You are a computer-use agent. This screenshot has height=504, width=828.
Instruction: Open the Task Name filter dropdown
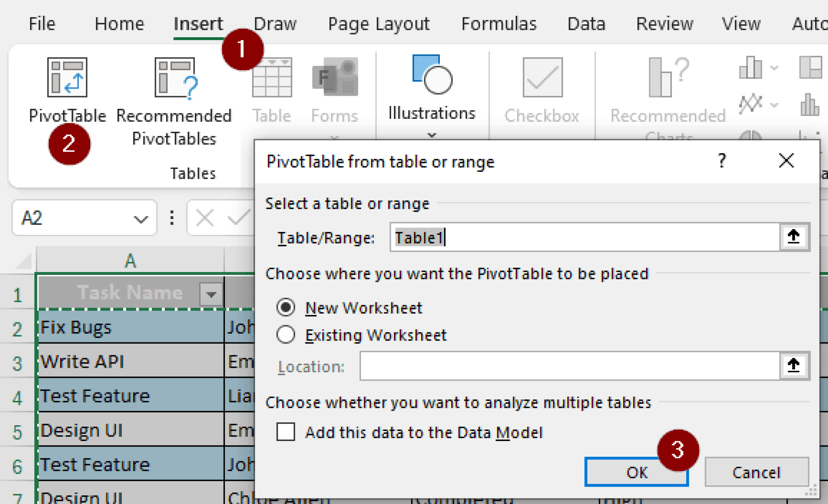211,293
